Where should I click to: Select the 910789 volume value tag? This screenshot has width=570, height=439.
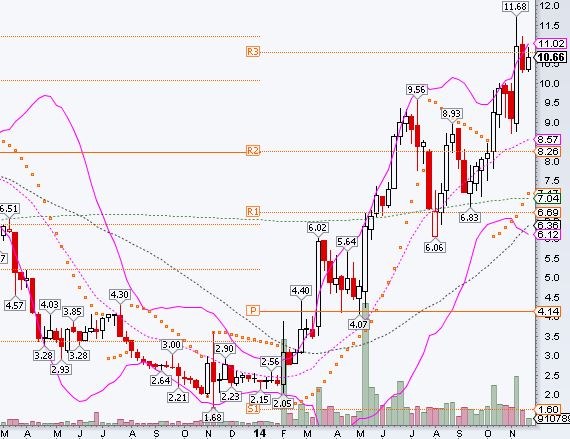coord(552,419)
